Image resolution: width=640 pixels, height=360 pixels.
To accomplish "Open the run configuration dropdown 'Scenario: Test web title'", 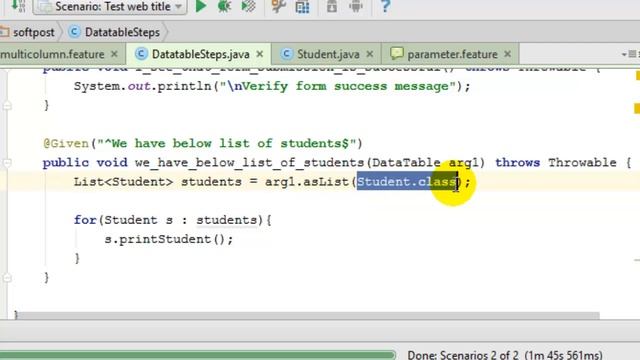I will pos(109,7).
